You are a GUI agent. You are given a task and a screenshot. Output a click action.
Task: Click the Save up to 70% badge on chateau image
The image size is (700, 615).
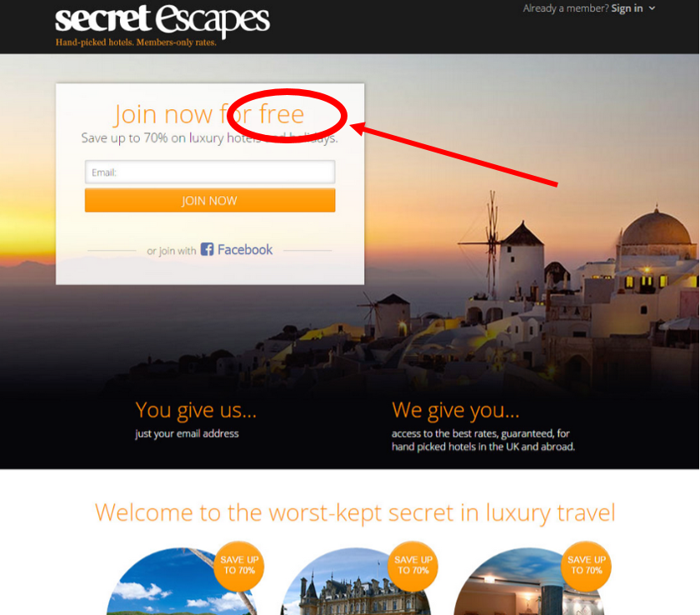pos(413,566)
